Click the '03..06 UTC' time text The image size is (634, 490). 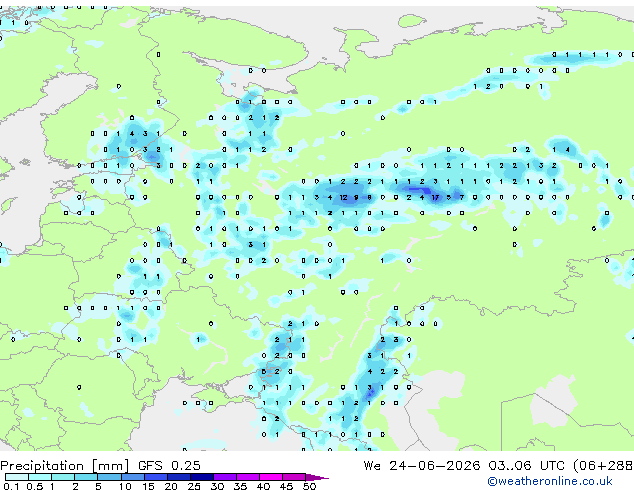tap(526, 466)
